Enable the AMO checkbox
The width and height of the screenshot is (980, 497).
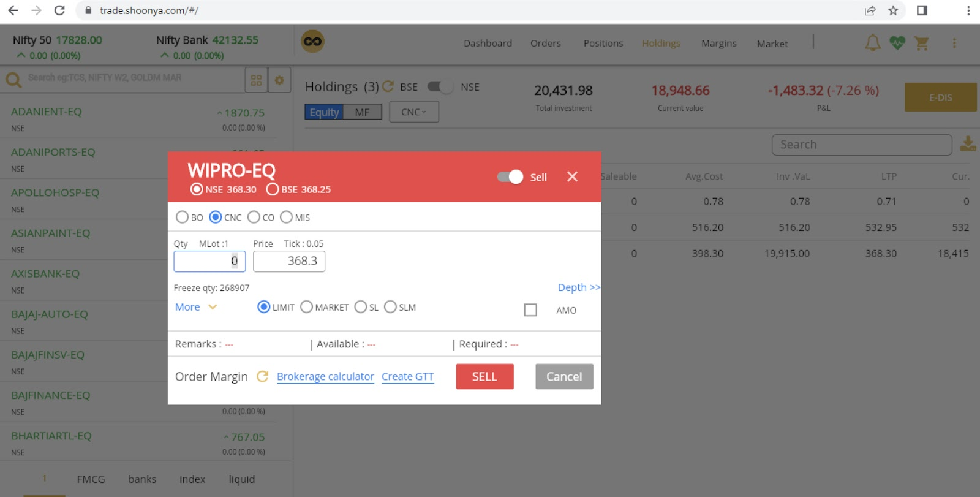(x=530, y=310)
